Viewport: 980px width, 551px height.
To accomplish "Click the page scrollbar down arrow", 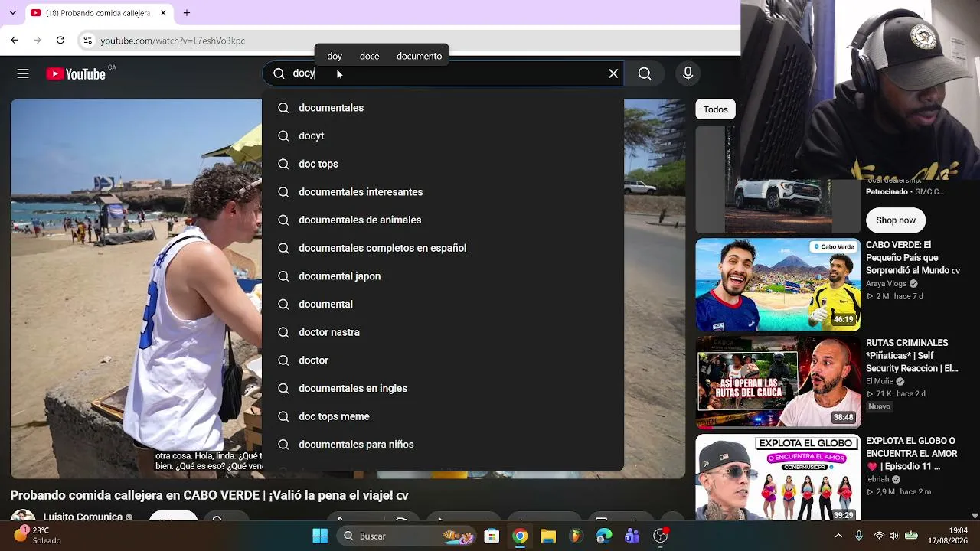I will 975,516.
